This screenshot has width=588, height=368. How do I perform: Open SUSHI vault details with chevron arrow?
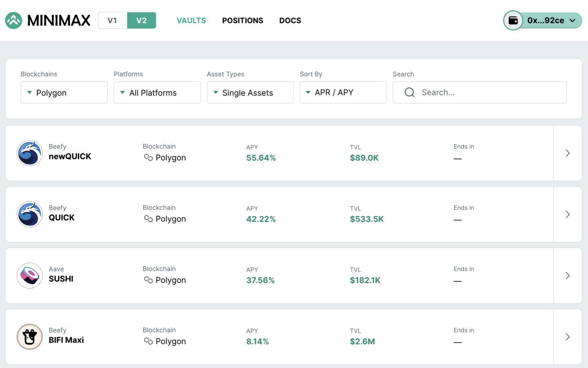568,276
